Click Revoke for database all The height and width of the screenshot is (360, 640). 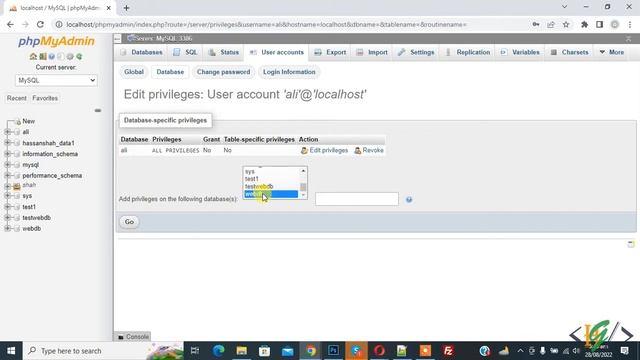click(x=369, y=150)
